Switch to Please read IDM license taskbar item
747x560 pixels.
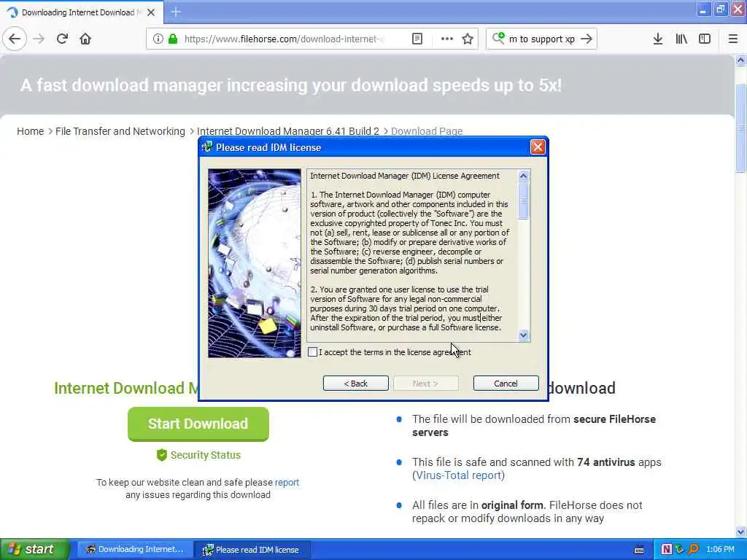pyautogui.click(x=252, y=550)
